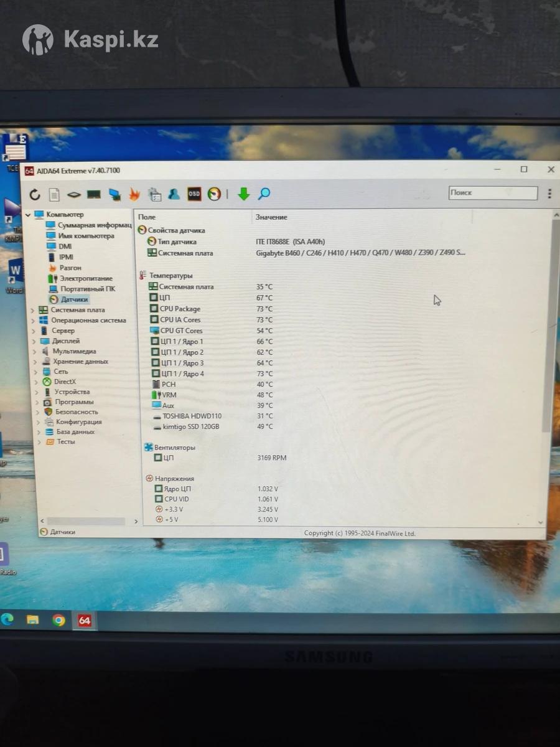Click the magnifier search icon
The image size is (560, 747).
tap(264, 194)
